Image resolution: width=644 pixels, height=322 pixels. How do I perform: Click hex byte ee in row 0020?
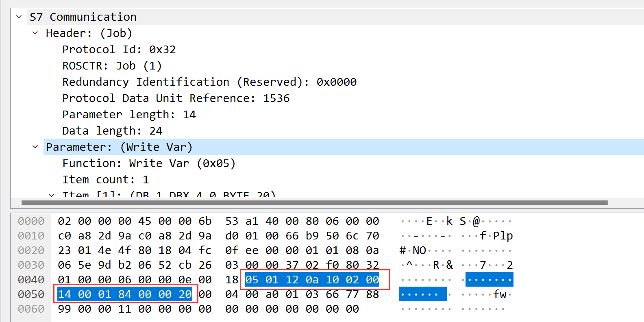252,250
